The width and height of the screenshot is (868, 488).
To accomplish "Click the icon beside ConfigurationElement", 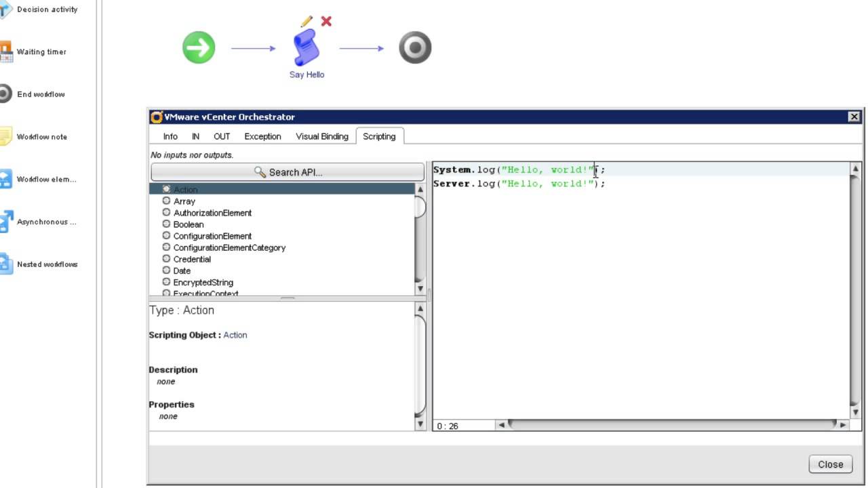I will tap(166, 235).
